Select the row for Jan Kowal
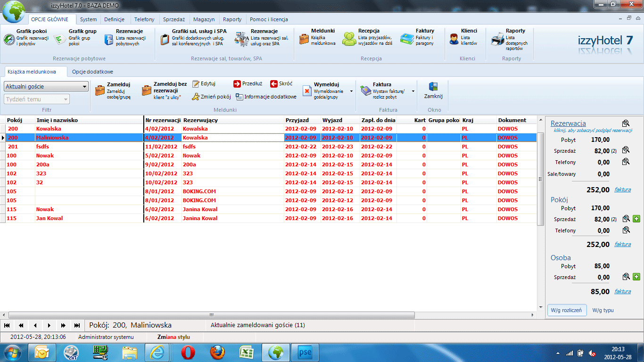 (50, 218)
